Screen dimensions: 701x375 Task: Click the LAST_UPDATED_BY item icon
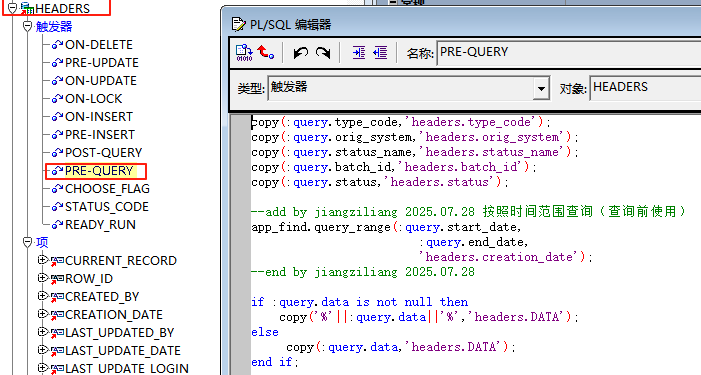click(x=57, y=333)
